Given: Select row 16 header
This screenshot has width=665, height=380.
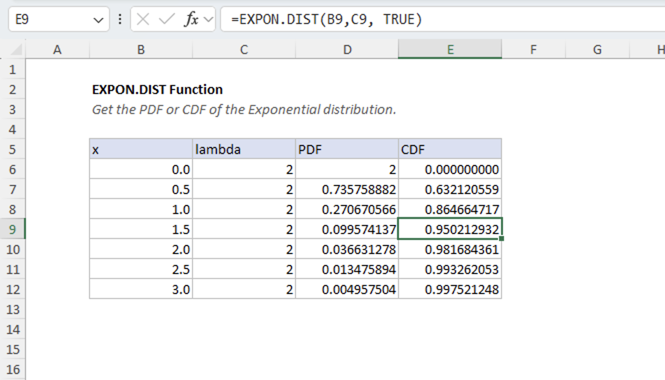Looking at the screenshot, I should point(13,369).
